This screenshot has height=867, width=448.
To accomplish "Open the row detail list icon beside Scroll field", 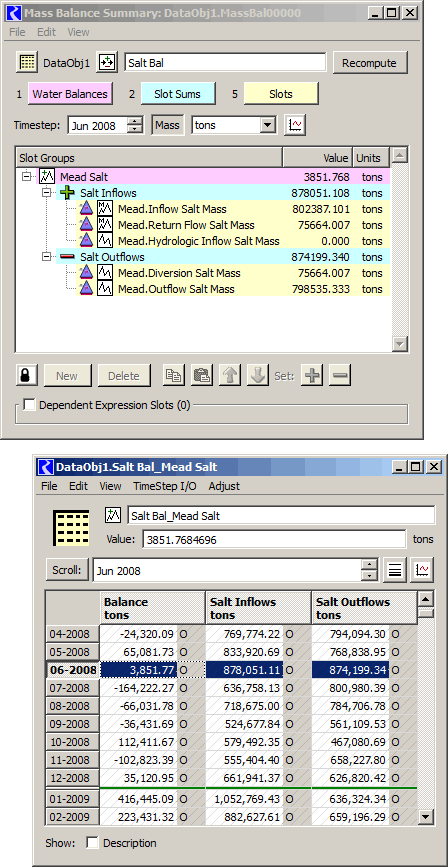I will pos(394,570).
